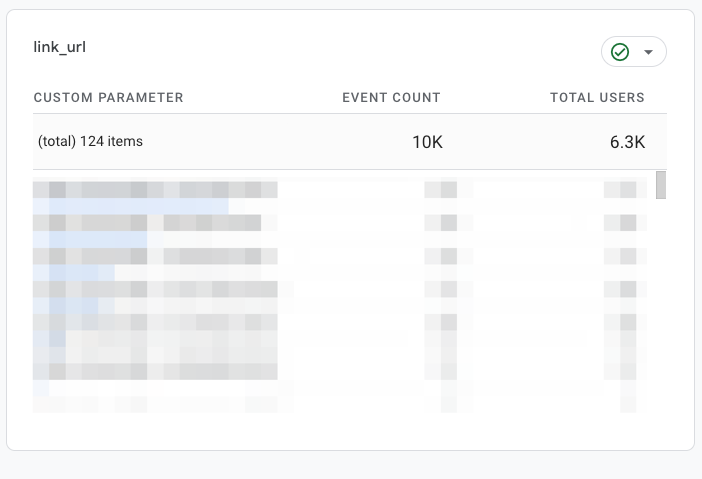
Task: Open the dropdown arrow beside the checkmark
Action: (x=648, y=52)
